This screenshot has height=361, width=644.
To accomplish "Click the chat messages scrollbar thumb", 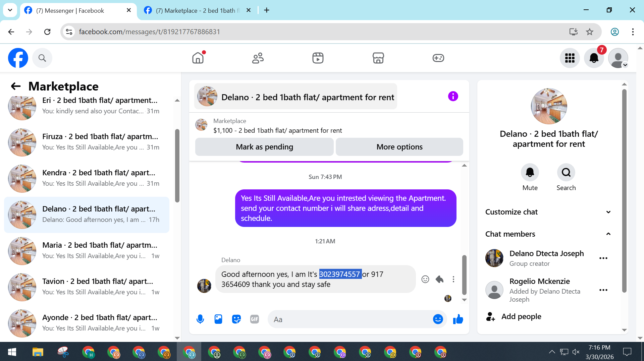I will [x=464, y=275].
